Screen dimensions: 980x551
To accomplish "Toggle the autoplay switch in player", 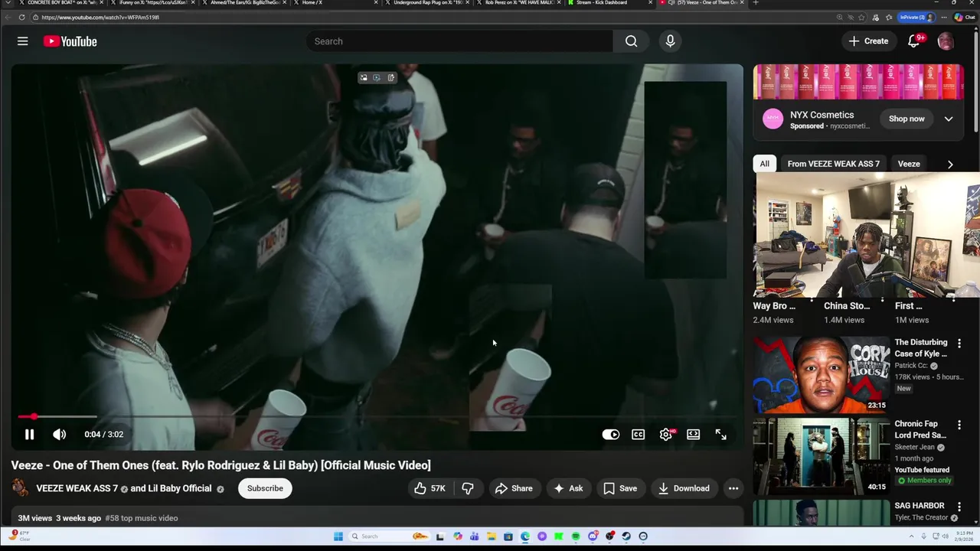I will pyautogui.click(x=610, y=434).
